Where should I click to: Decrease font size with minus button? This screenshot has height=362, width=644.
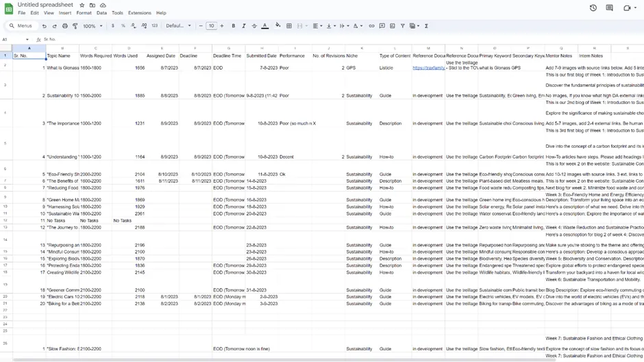pyautogui.click(x=201, y=26)
